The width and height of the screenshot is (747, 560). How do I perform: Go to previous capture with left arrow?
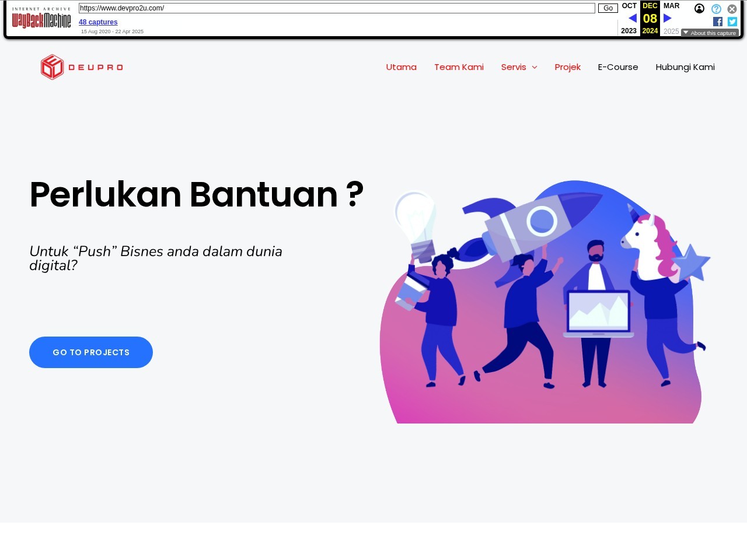(x=633, y=18)
